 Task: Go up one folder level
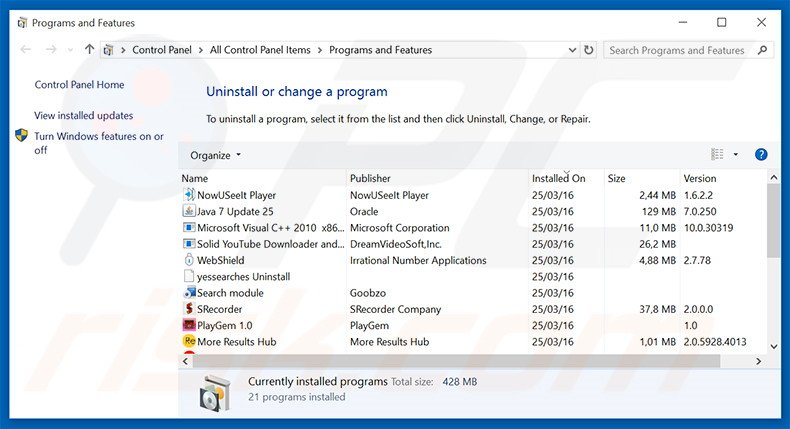pyautogui.click(x=89, y=49)
